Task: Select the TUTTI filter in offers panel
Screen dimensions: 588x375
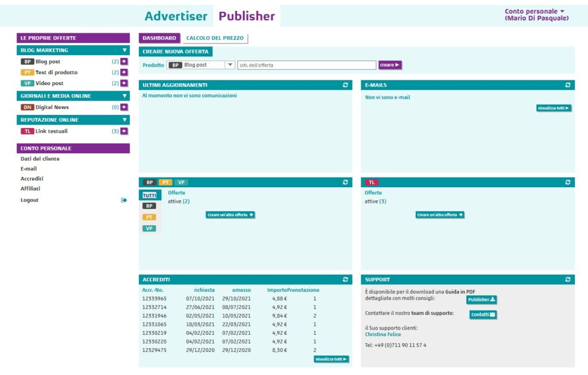Action: click(150, 195)
